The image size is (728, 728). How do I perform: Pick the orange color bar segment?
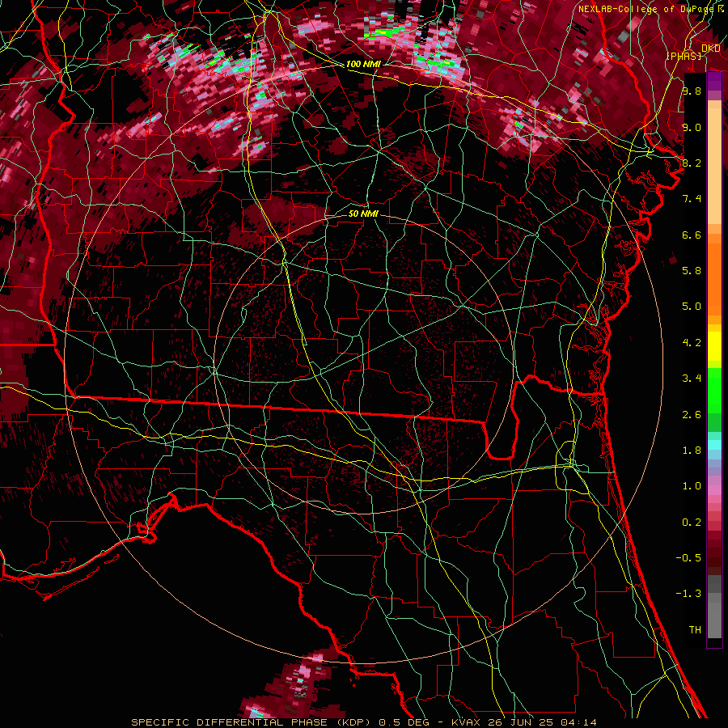(714, 278)
